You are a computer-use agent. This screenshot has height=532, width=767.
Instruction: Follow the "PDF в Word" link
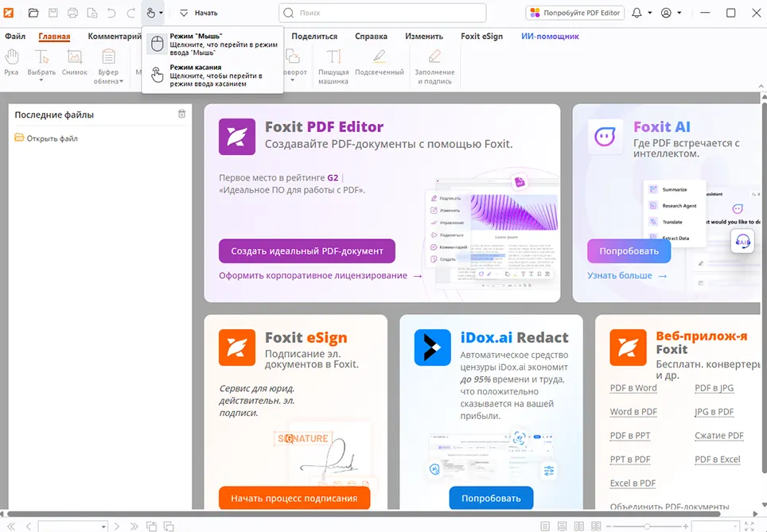click(x=633, y=388)
